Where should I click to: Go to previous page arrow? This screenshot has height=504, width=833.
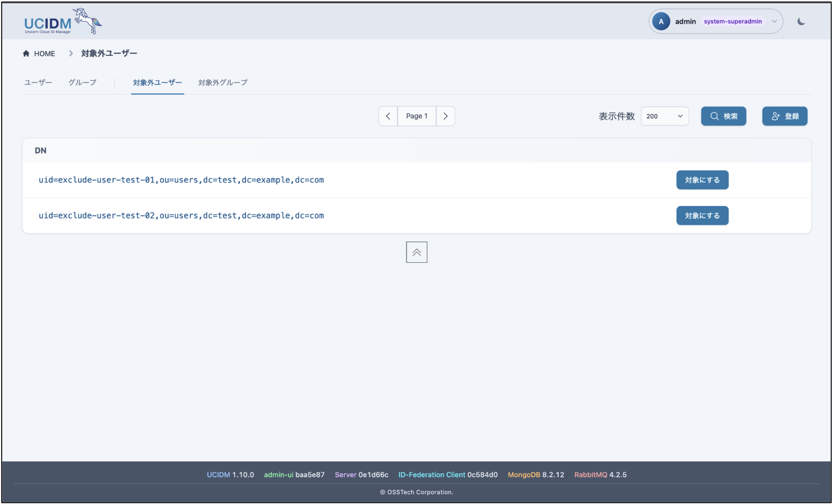click(x=388, y=116)
